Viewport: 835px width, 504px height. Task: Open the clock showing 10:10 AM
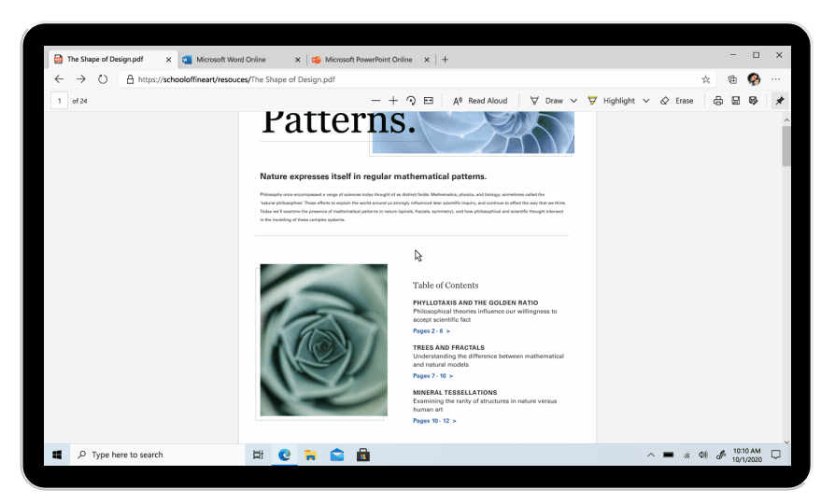point(746,455)
